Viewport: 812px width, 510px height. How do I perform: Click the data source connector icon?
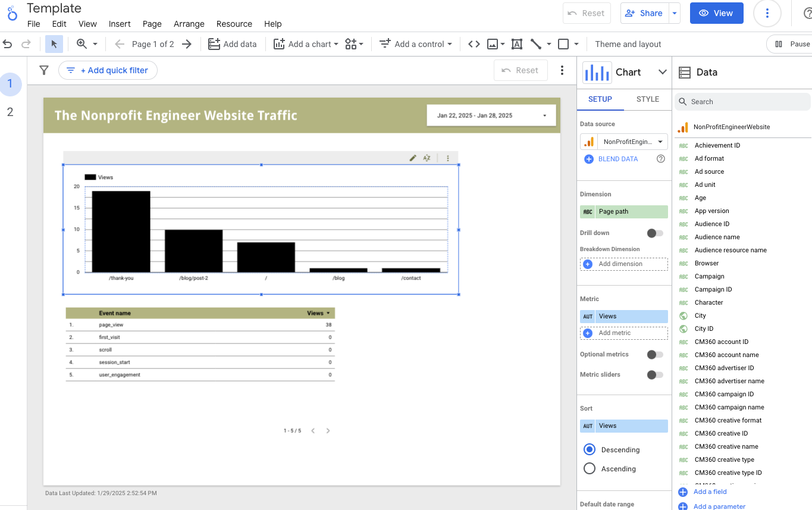pos(589,142)
